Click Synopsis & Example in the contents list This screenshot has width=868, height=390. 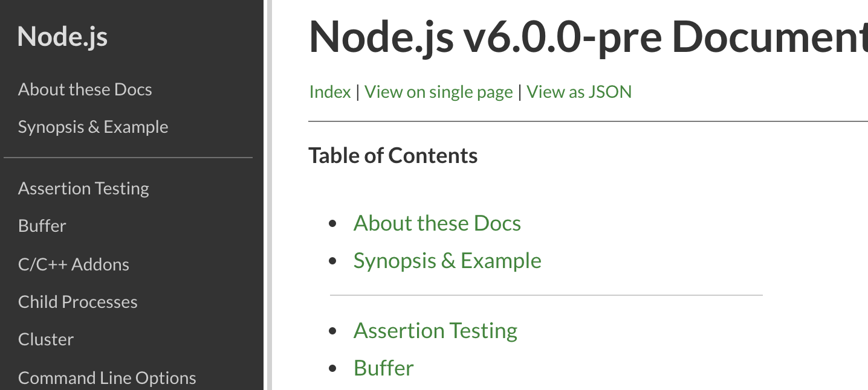[x=447, y=261]
